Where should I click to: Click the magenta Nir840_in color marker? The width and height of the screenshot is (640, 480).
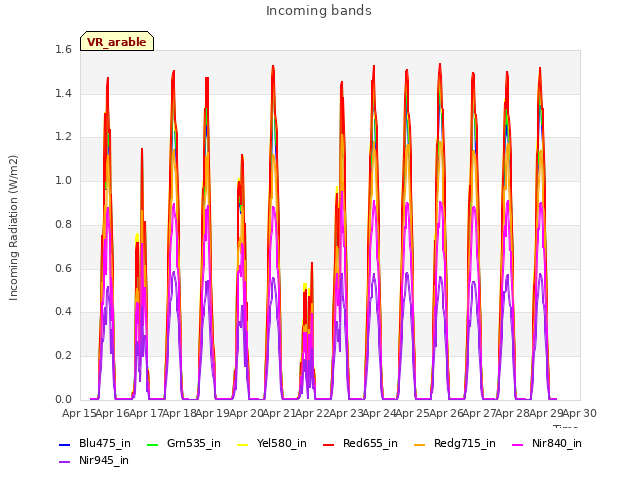click(518, 444)
